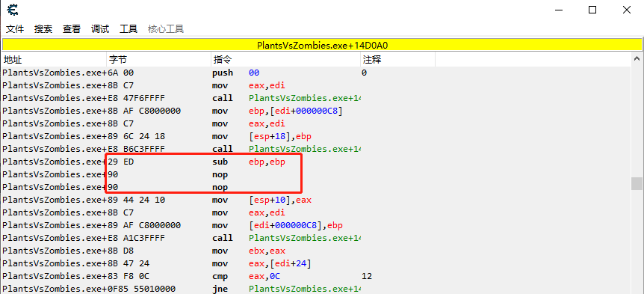The height and width of the screenshot is (294, 644).
Task: Click bytes 8B D8
Action: tap(121, 251)
